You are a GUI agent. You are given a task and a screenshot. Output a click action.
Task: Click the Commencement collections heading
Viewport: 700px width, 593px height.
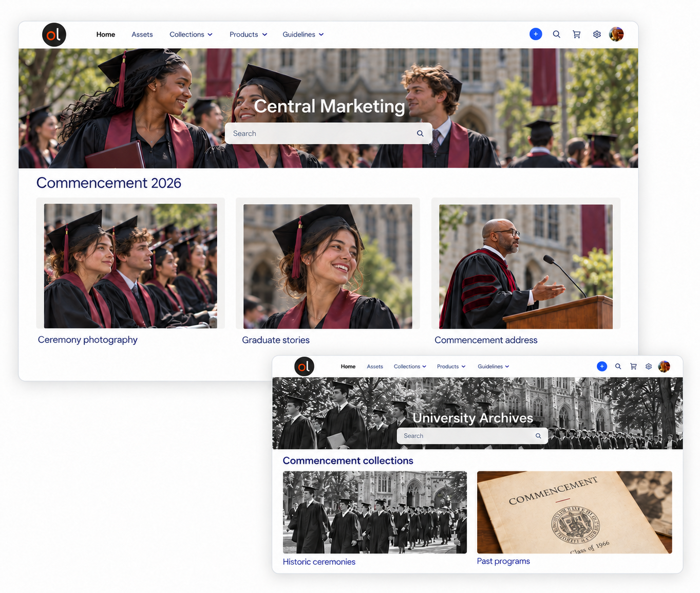click(348, 460)
